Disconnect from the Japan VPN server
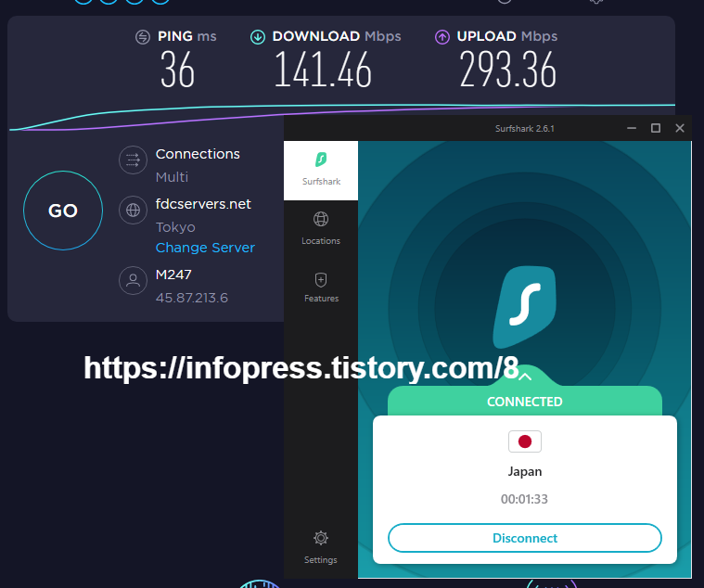This screenshot has width=704, height=588. tap(525, 538)
